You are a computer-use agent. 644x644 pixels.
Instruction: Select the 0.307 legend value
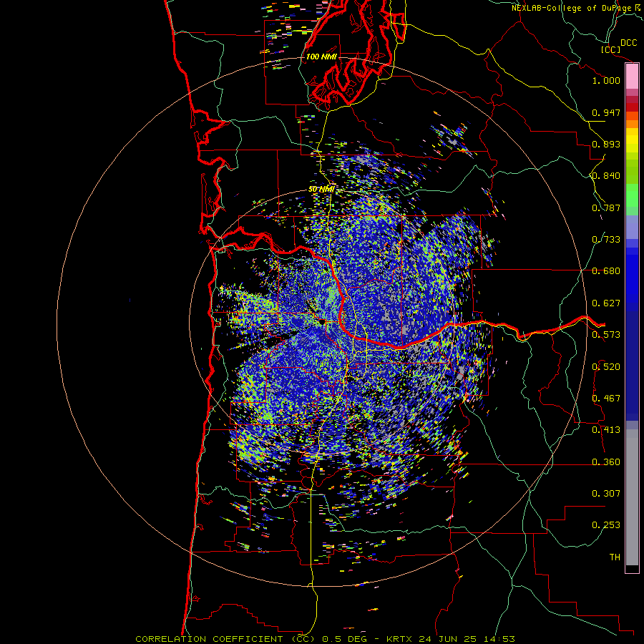[606, 494]
